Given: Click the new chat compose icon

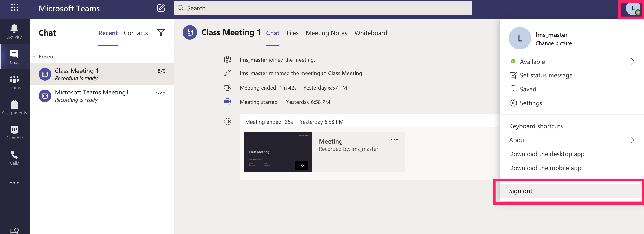Looking at the screenshot, I should click(161, 8).
